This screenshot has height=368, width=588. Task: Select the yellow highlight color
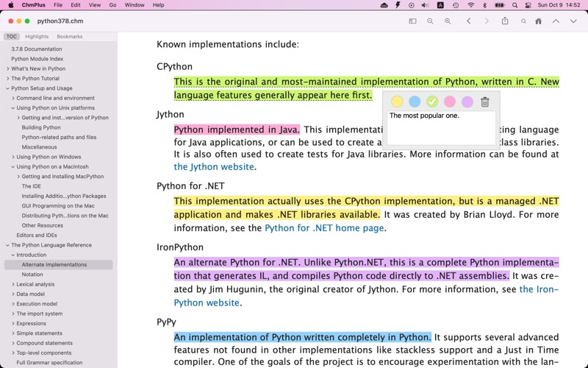pos(397,102)
